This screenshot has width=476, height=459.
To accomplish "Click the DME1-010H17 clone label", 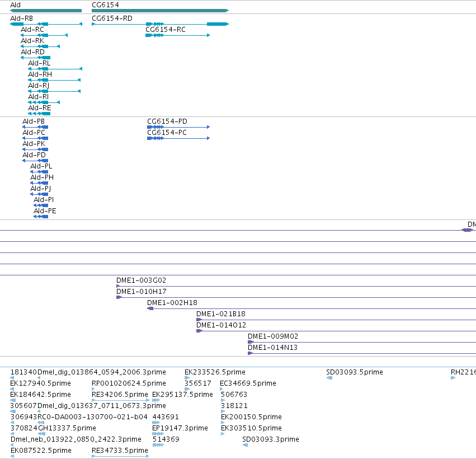I will point(141,292).
